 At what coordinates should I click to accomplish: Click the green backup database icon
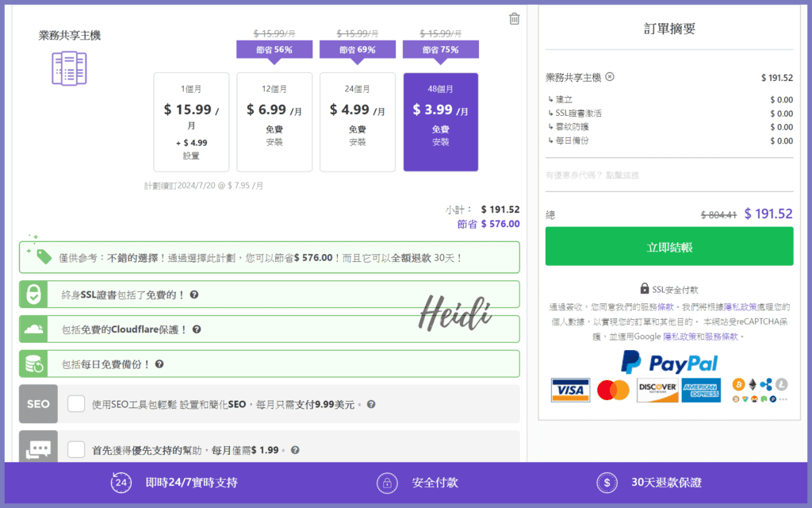point(33,364)
